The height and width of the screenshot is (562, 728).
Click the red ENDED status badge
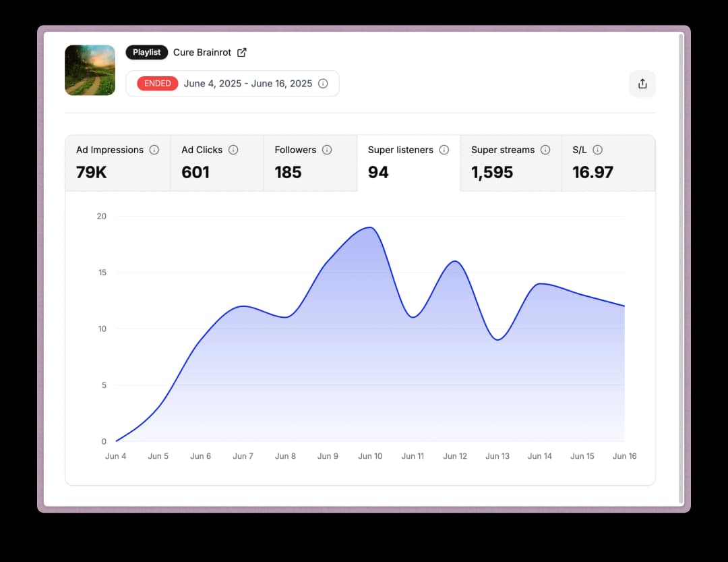click(x=158, y=84)
